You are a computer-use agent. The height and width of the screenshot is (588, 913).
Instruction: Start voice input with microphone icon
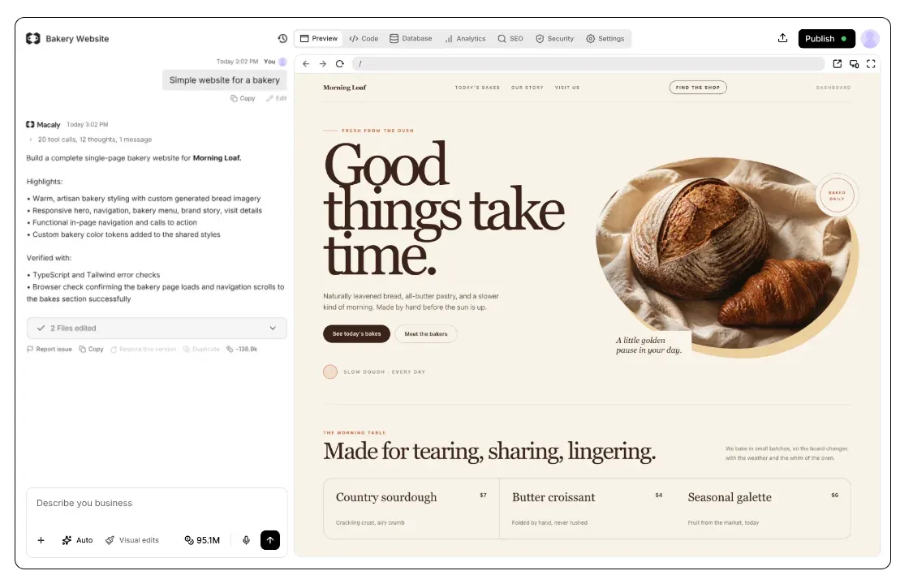[x=246, y=540]
